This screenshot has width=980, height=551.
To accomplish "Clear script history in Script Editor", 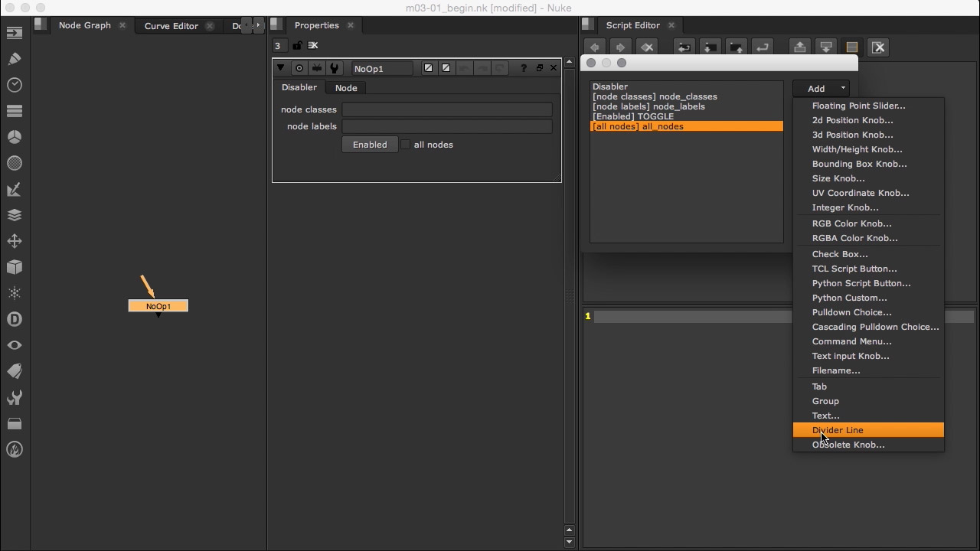I will point(647,47).
